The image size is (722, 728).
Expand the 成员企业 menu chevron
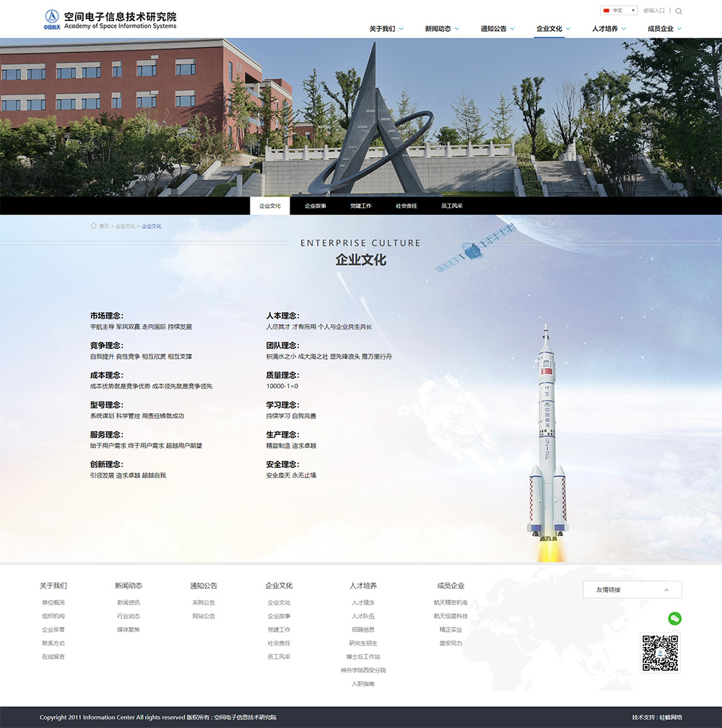pos(679,29)
